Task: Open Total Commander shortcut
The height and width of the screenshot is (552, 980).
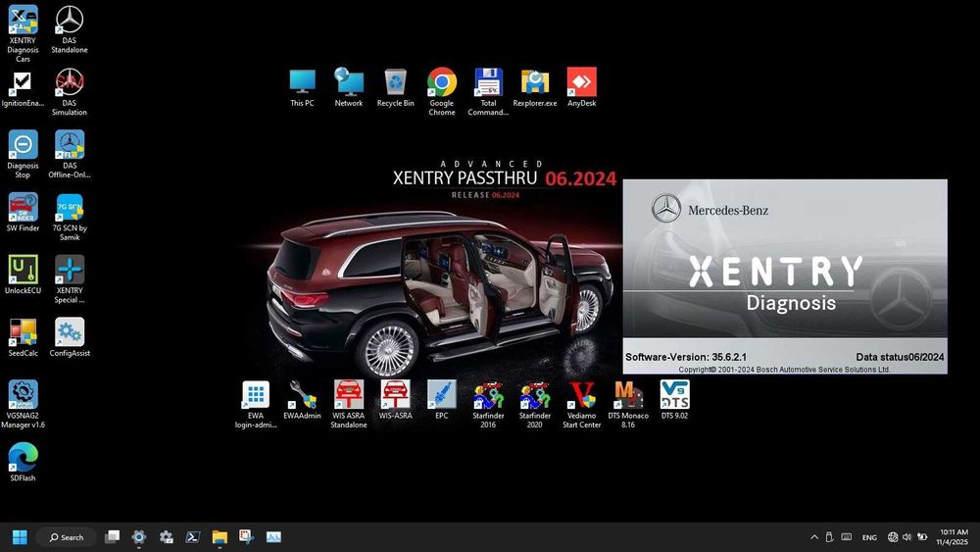Action: pyautogui.click(x=488, y=92)
